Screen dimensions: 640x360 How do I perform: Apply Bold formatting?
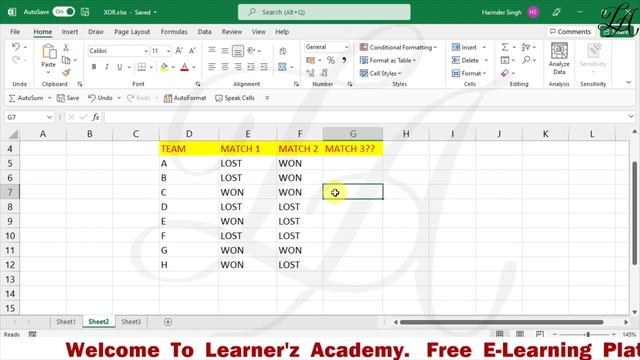coord(94,67)
